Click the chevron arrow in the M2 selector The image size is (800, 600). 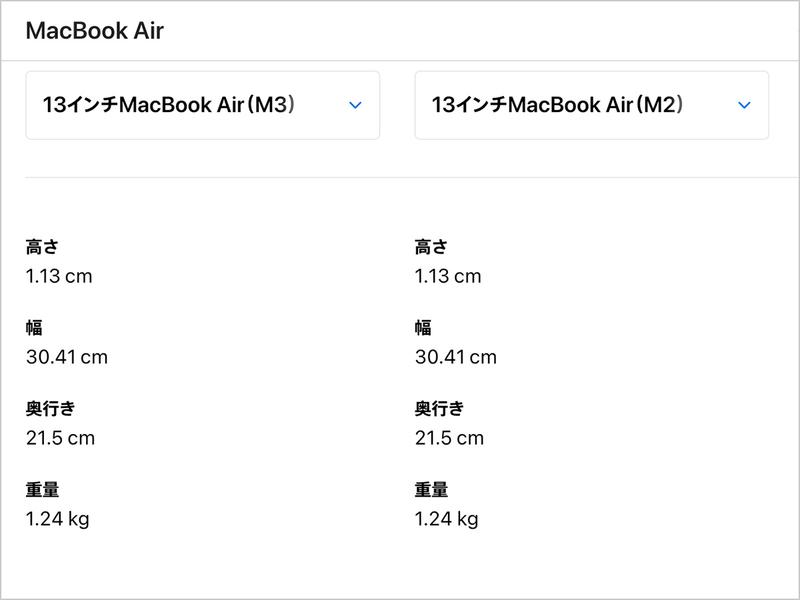click(744, 105)
